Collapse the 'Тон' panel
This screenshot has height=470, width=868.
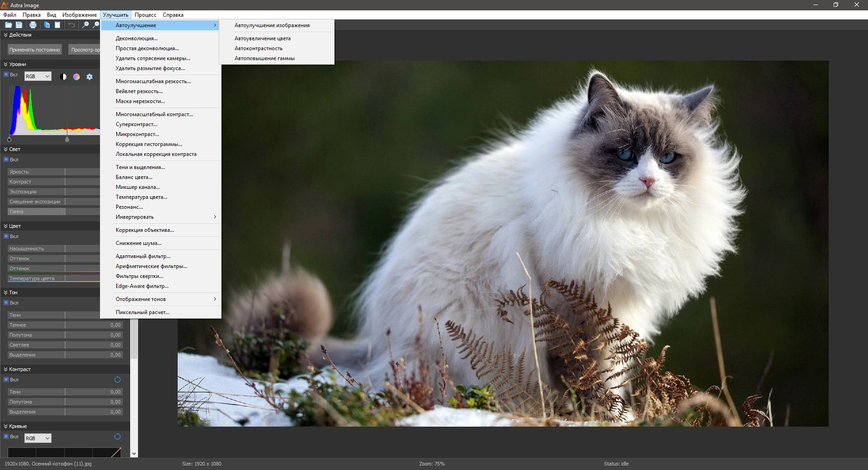tap(6, 292)
